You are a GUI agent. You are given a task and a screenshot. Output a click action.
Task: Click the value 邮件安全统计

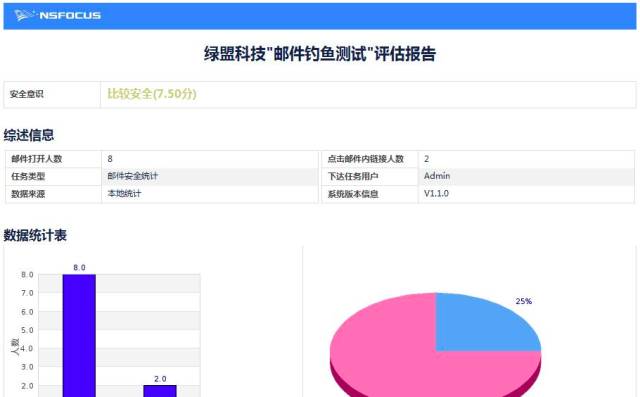[x=133, y=176]
